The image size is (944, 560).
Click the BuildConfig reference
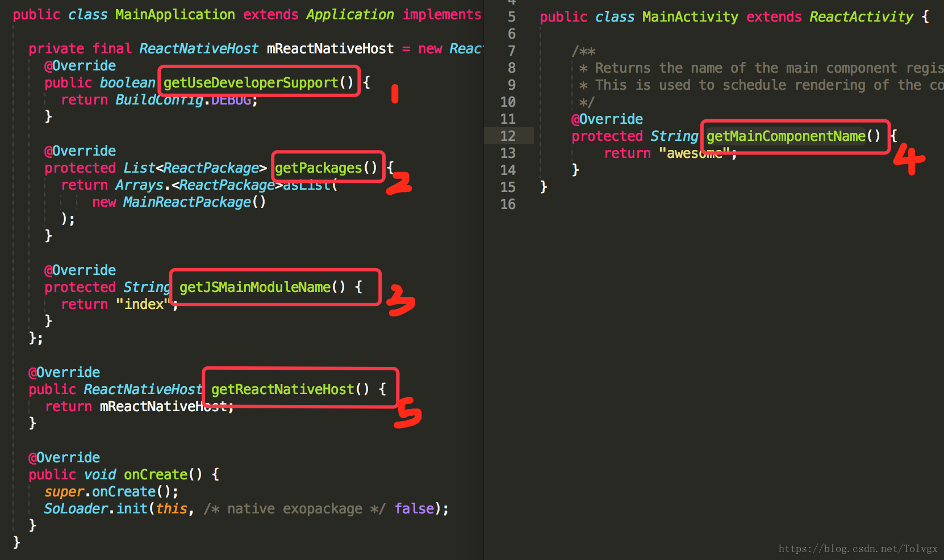[x=160, y=100]
